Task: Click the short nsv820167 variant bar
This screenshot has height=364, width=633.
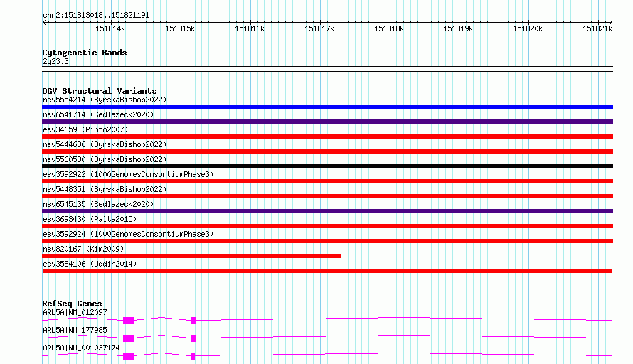Action: [192, 256]
